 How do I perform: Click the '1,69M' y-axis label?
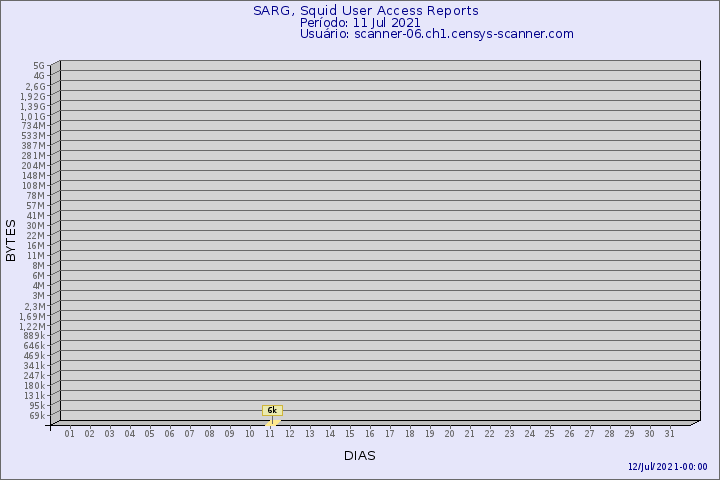tap(33, 316)
